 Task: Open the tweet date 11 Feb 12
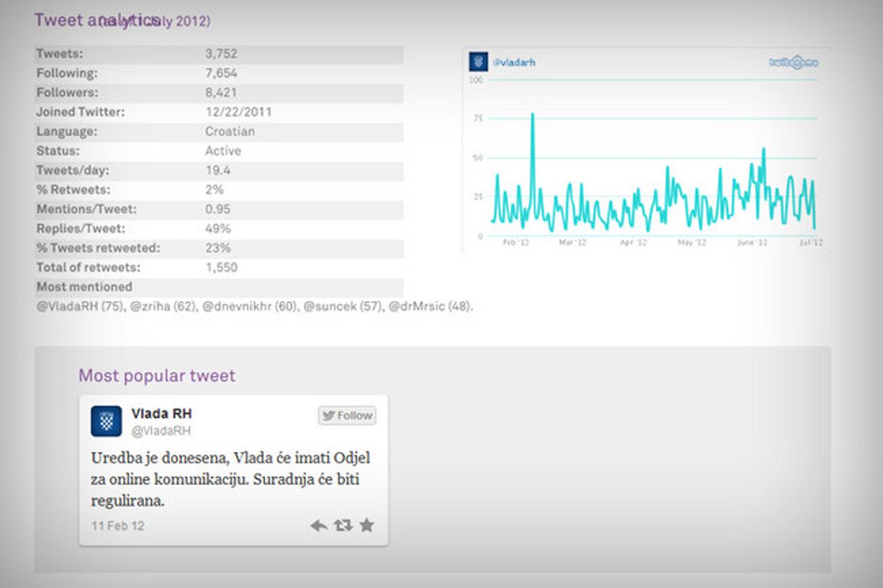(x=118, y=526)
